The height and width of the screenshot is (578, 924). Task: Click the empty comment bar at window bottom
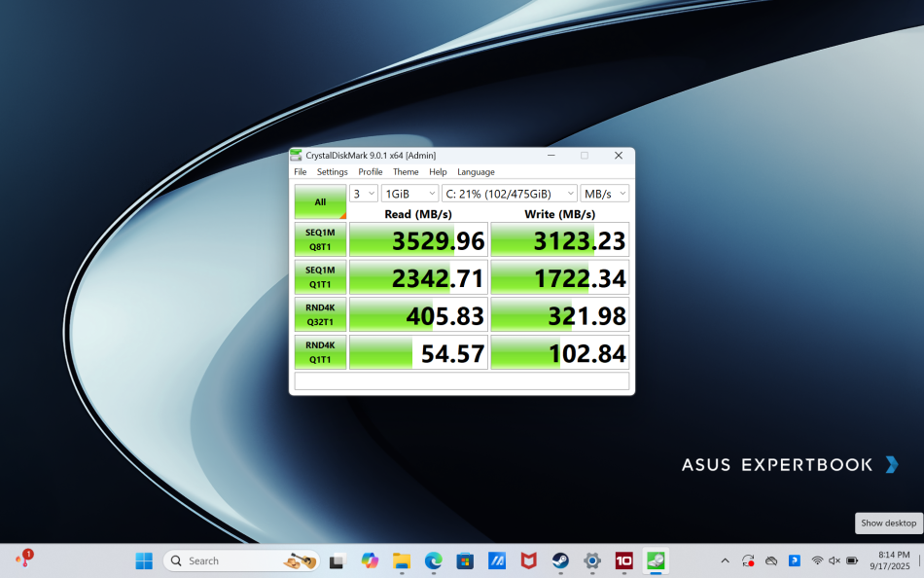pyautogui.click(x=461, y=379)
